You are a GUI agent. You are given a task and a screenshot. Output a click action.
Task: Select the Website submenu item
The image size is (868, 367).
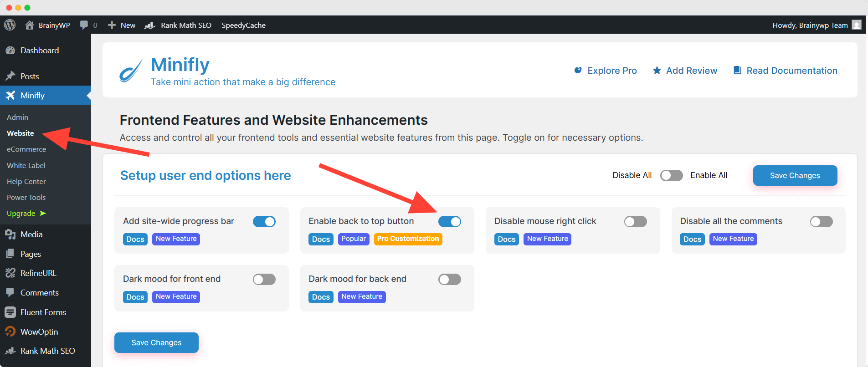[x=21, y=133]
